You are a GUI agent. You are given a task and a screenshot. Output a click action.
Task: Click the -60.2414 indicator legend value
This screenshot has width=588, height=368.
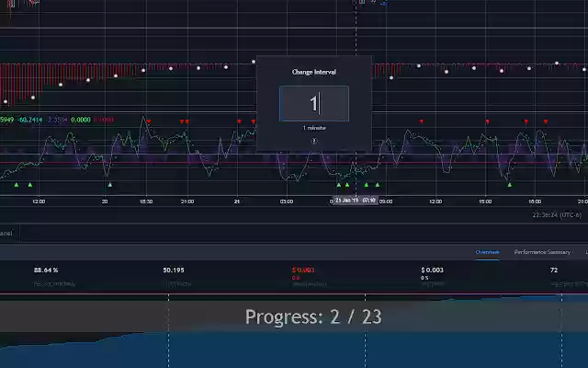coord(30,120)
